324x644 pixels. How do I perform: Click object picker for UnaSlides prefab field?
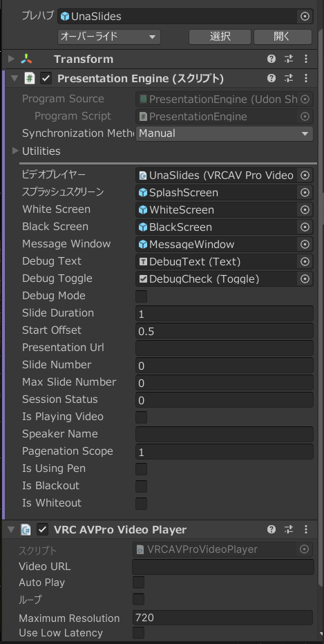tap(305, 17)
